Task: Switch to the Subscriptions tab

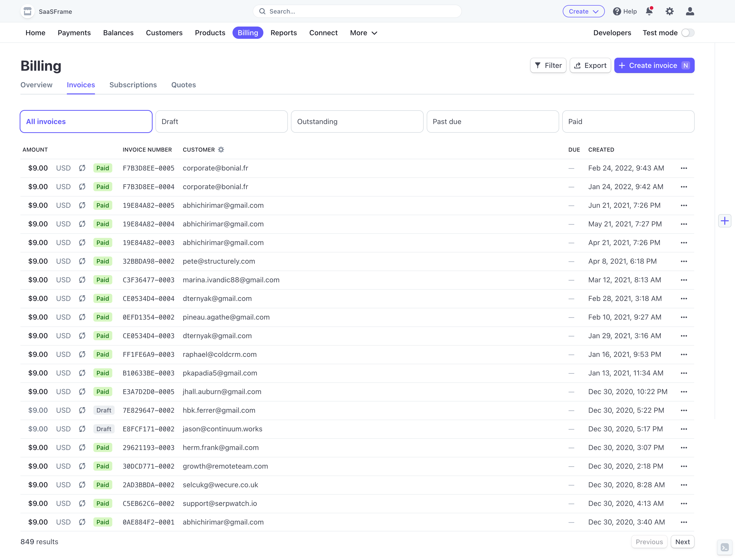Action: coord(133,85)
